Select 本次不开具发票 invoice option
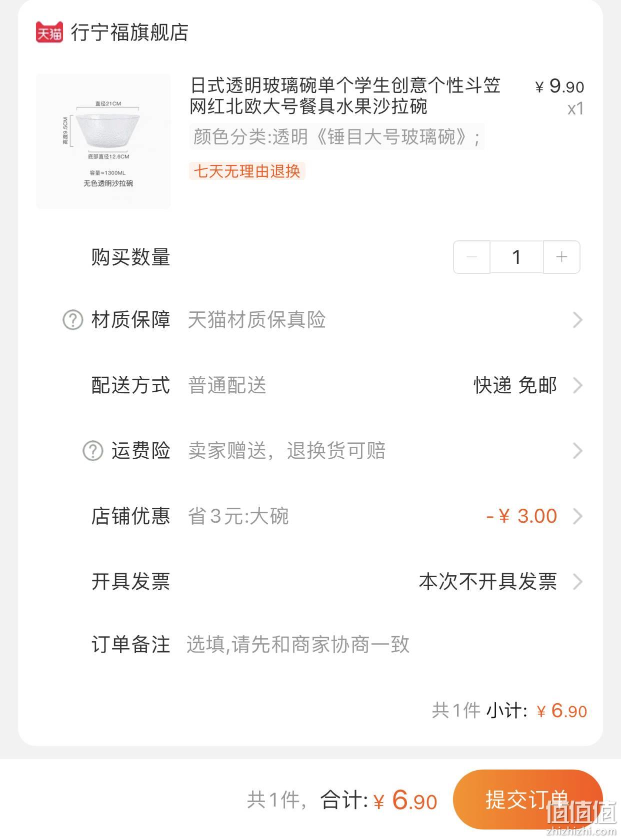This screenshot has height=840, width=621. 487,582
